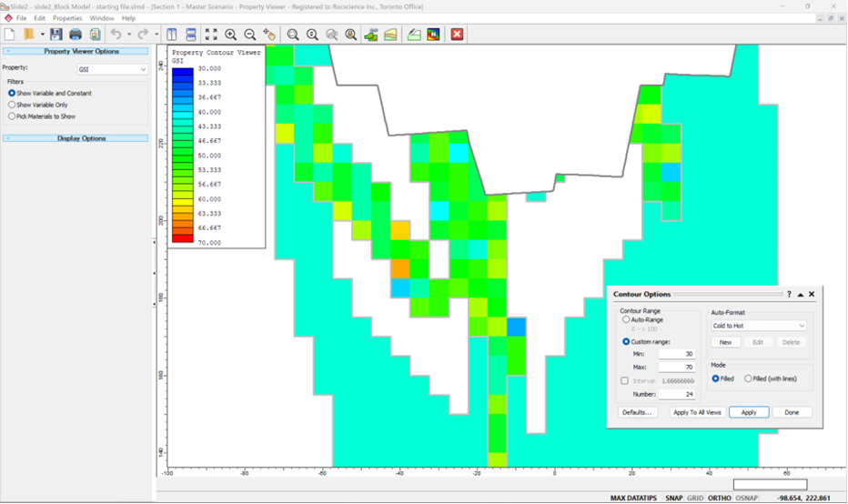Enable the Interval checkbox
The height and width of the screenshot is (504, 848).
click(624, 381)
